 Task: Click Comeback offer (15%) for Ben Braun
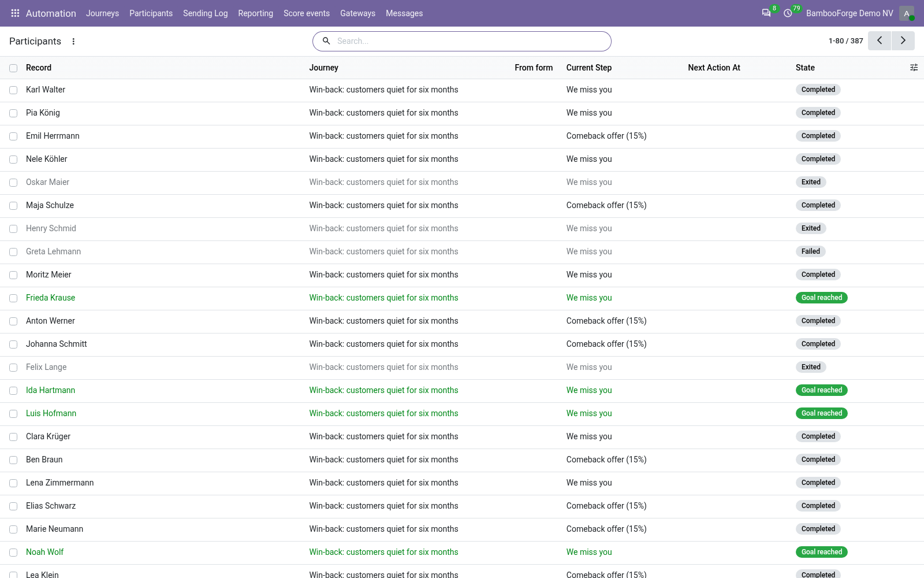coord(606,460)
